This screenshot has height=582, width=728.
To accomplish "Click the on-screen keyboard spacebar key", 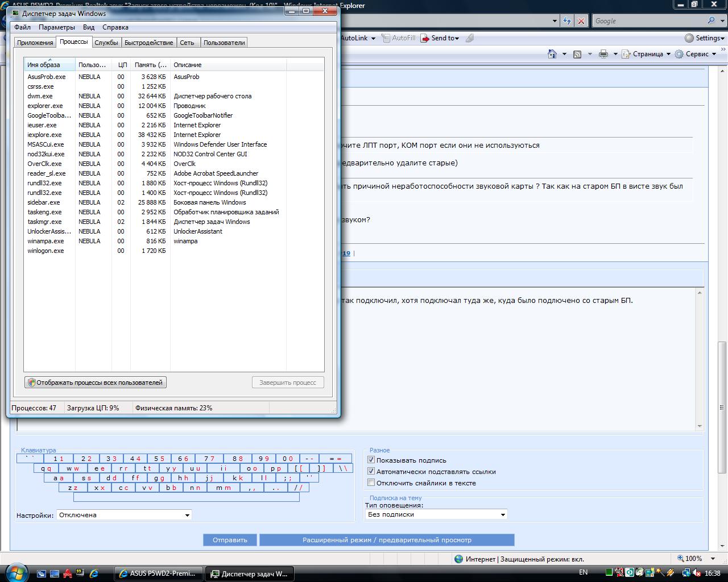I will tap(187, 497).
